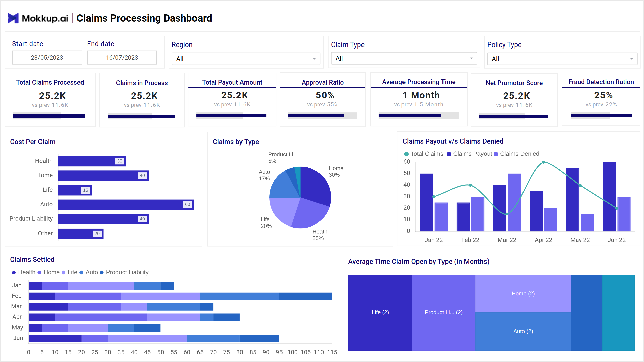The image size is (644, 362).
Task: Click the Feb stacked bar in Claims Settled
Action: click(x=180, y=296)
